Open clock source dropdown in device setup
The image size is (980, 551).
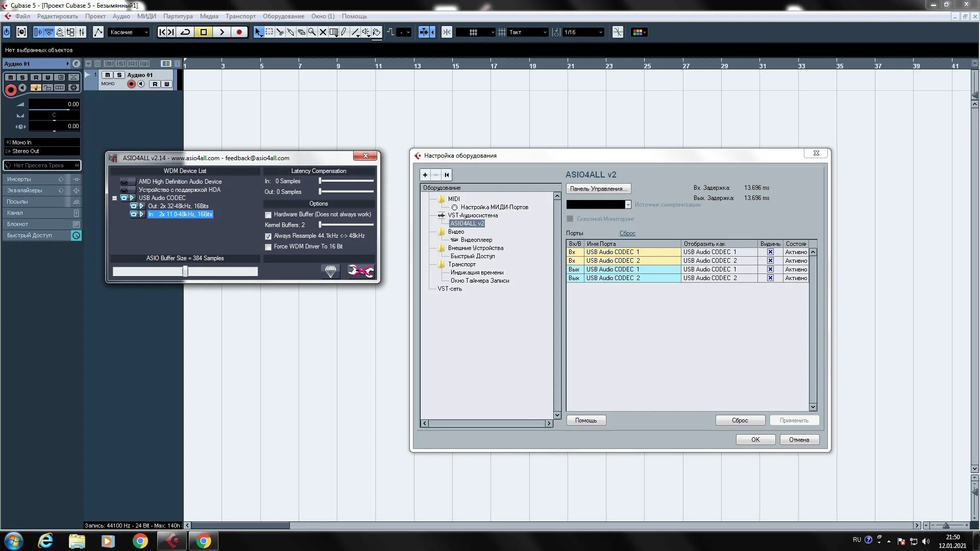[x=628, y=205]
